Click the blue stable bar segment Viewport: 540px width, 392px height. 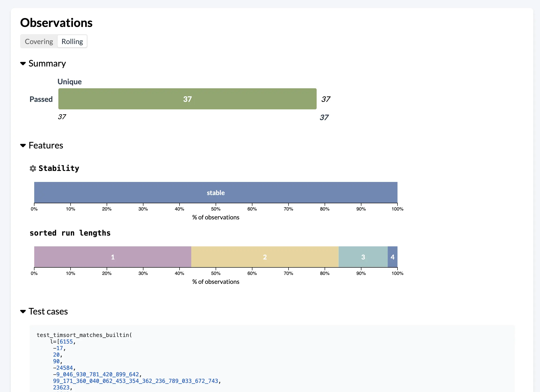tap(215, 192)
